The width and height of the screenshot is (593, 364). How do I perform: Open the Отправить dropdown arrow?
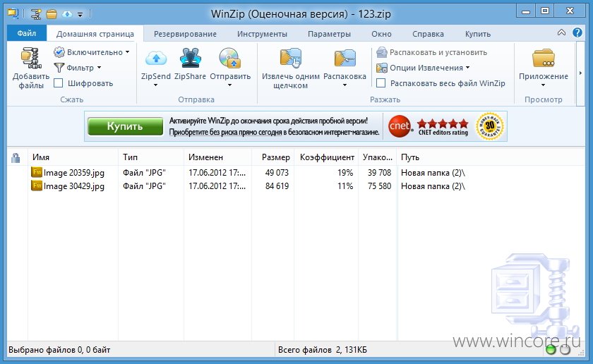[x=230, y=85]
